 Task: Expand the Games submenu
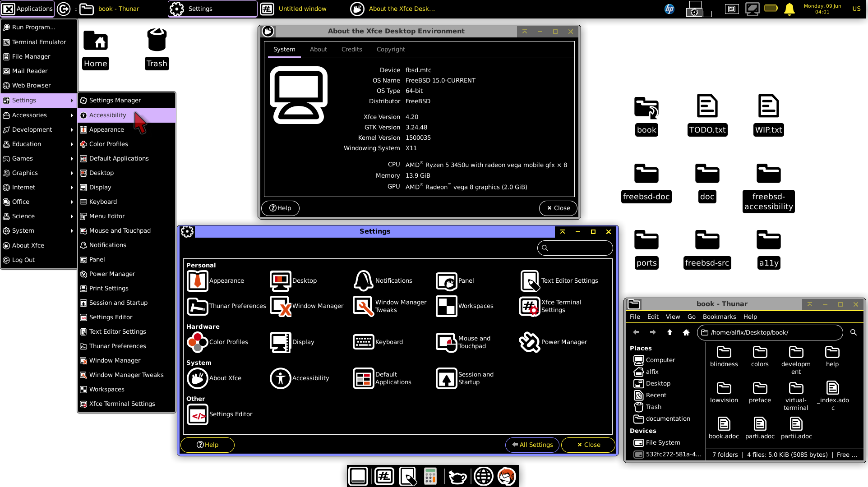click(x=39, y=158)
